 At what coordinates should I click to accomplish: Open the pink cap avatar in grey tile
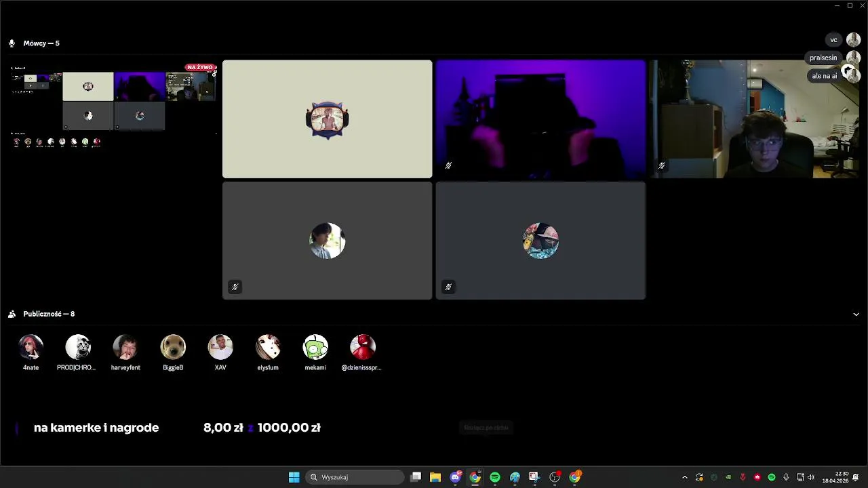[540, 241]
